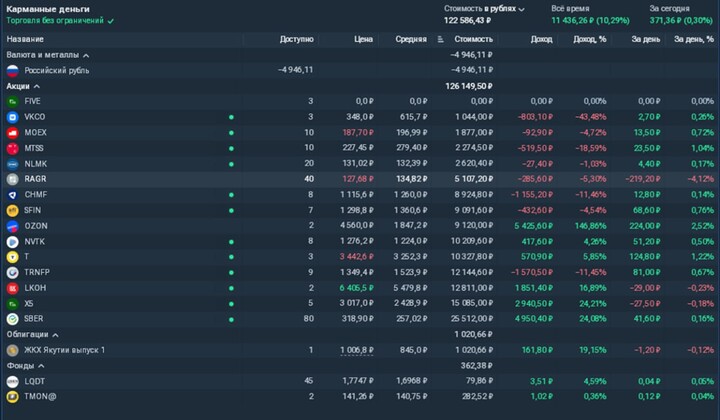Click the NVTK ticker name
Image resolution: width=720 pixels, height=420 pixels.
pyautogui.click(x=35, y=241)
